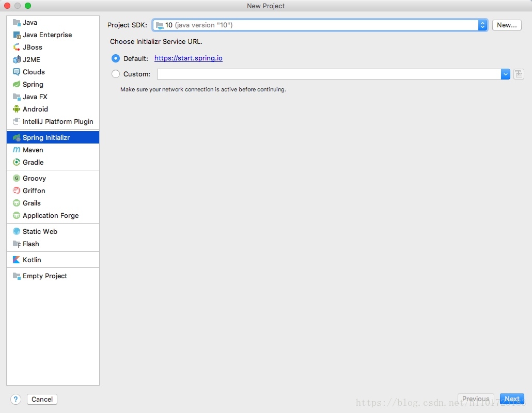Viewport: 532px width, 413px height.
Task: Click the Project SDK folder icon
Action: (160, 25)
